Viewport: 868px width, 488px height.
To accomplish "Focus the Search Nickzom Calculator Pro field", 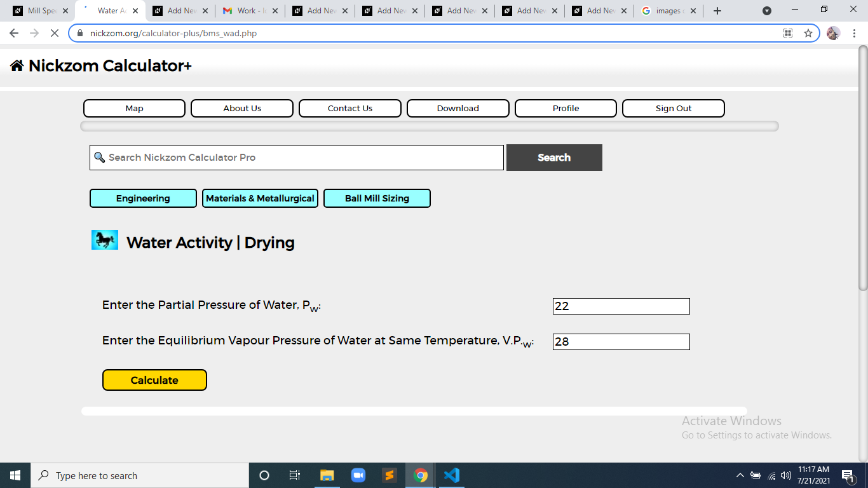I will pyautogui.click(x=297, y=158).
